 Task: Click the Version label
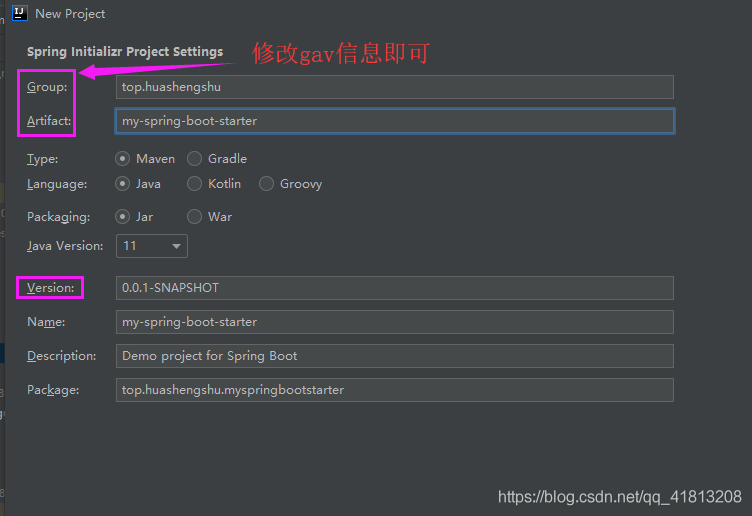(50, 288)
